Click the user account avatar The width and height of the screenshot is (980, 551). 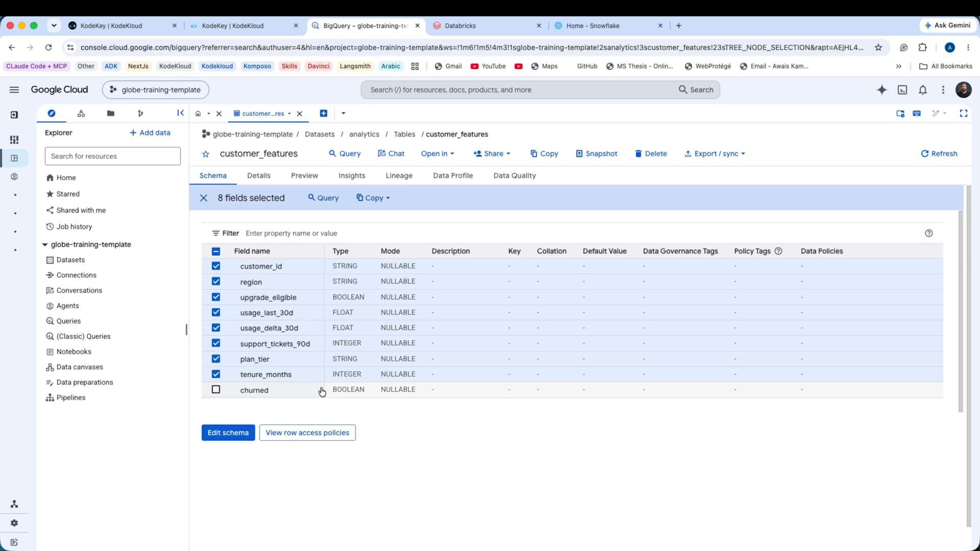[963, 90]
